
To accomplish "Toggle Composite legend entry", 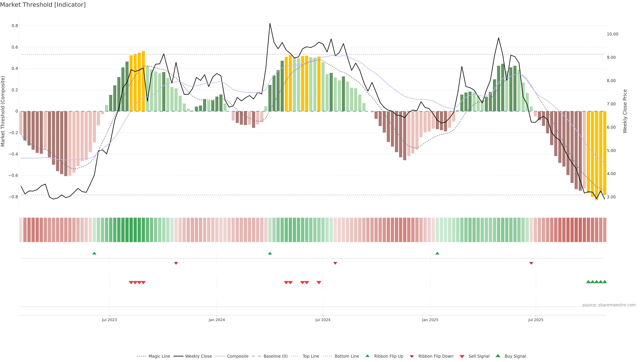I will [237, 356].
